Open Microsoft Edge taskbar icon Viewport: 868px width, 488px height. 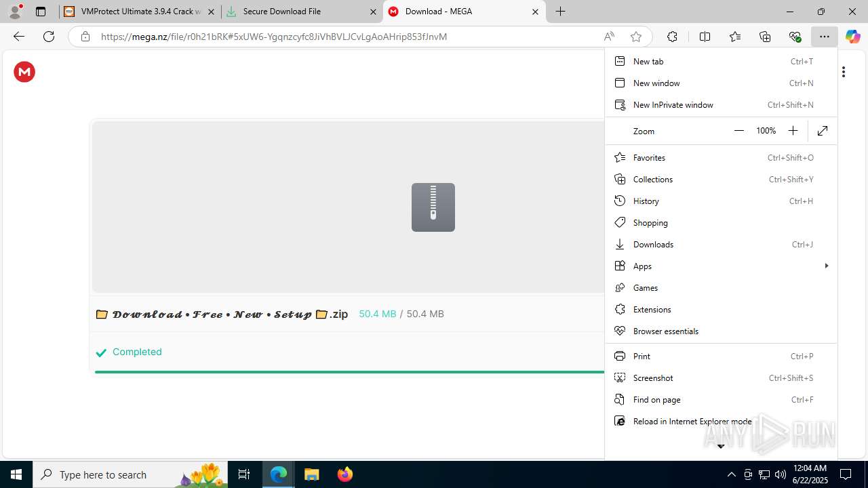pos(279,474)
